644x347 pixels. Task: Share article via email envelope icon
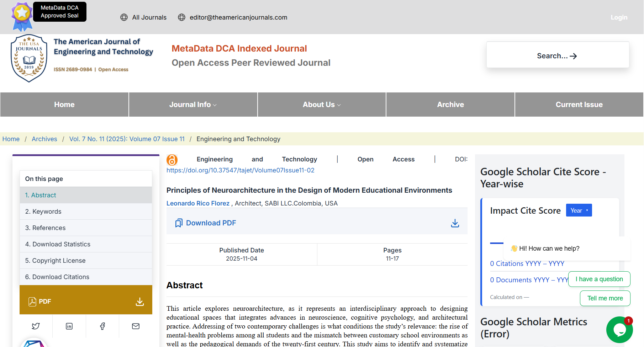[x=136, y=326]
